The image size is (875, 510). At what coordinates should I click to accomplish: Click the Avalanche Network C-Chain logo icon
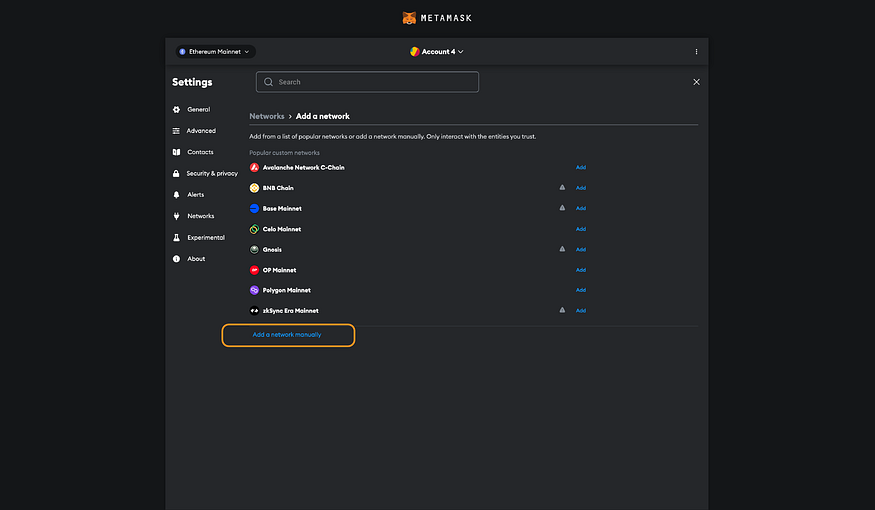[x=254, y=167]
